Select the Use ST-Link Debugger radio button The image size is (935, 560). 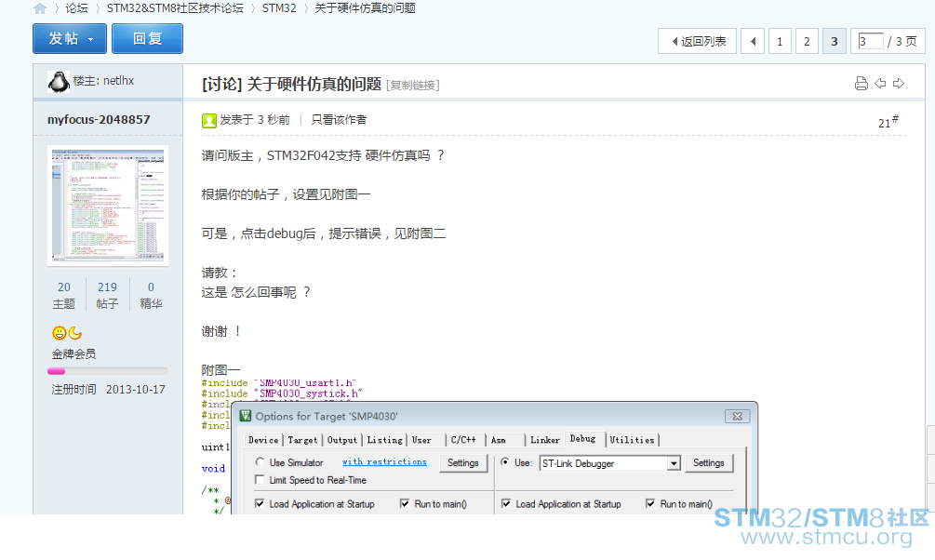(504, 461)
